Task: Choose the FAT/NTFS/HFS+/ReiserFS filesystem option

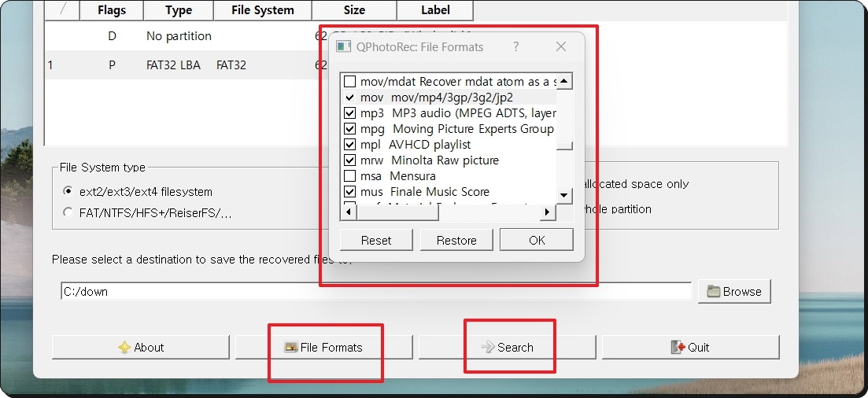Action: click(x=68, y=212)
